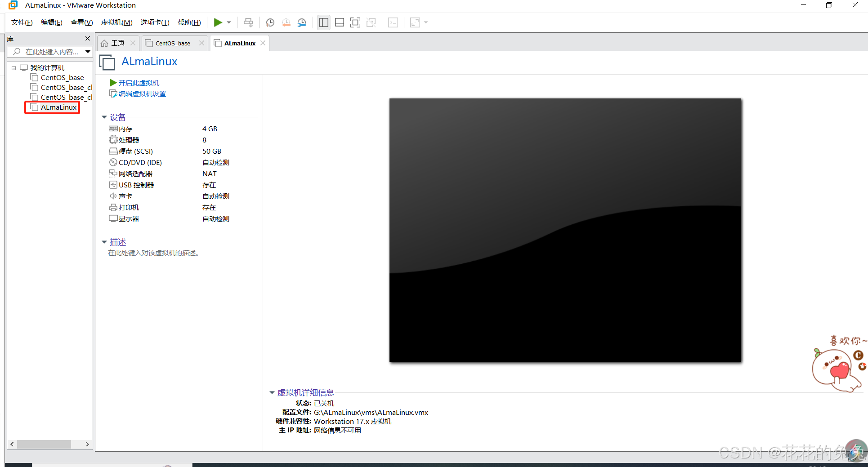Click the USB 控制器 device icon
868x467 pixels.
pos(113,185)
